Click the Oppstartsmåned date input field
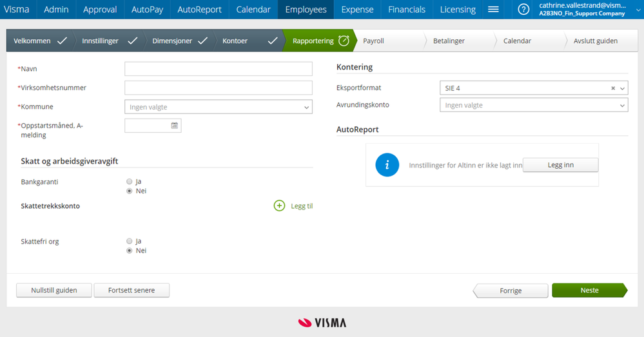Screen dimensions: 644x337 tap(153, 126)
